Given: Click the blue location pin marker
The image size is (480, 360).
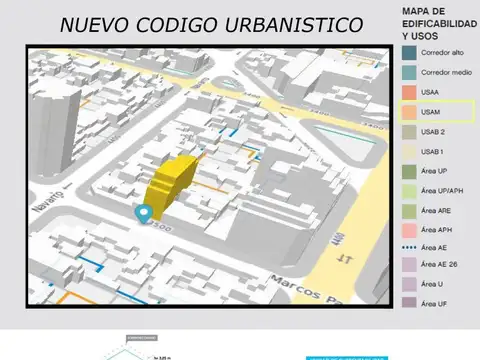Looking at the screenshot, I should pyautogui.click(x=144, y=214).
